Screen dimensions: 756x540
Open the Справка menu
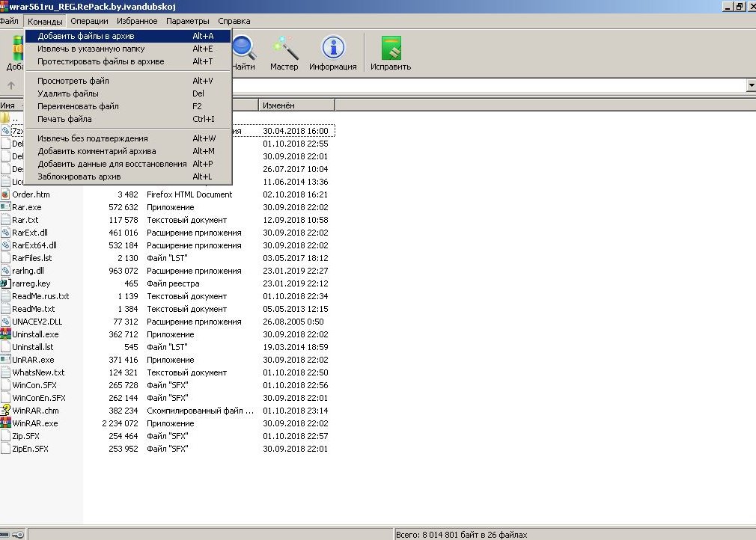(x=234, y=21)
